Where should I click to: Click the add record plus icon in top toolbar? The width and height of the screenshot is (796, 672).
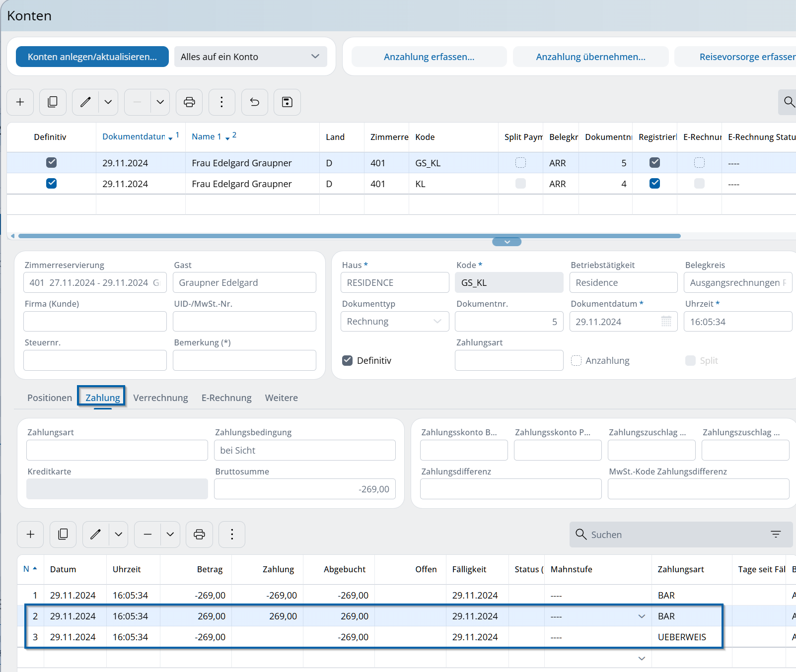[20, 102]
